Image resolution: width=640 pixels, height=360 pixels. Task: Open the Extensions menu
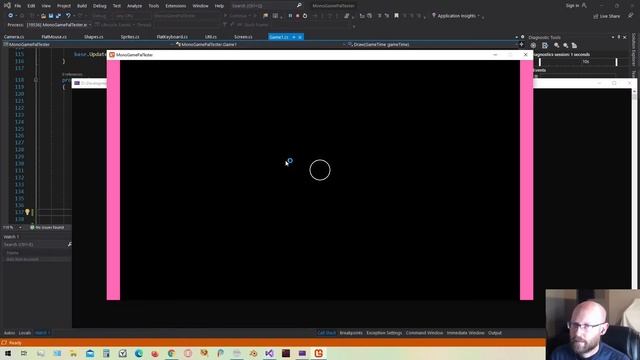click(x=176, y=6)
